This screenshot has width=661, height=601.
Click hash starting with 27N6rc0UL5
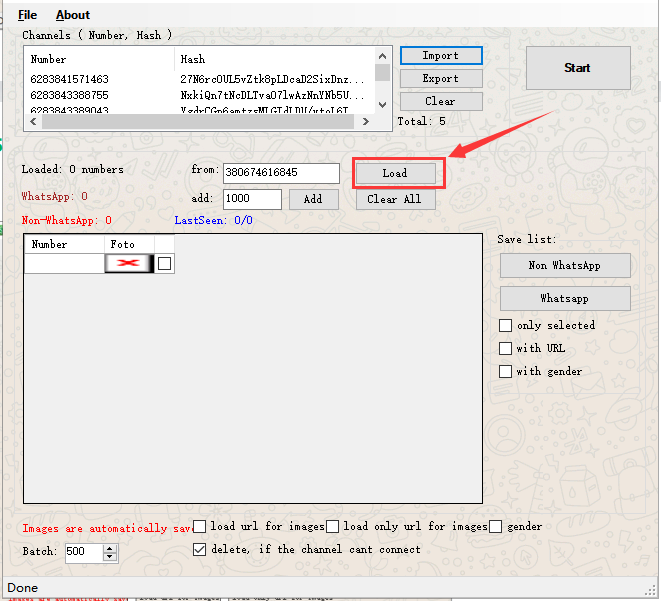[x=272, y=79]
